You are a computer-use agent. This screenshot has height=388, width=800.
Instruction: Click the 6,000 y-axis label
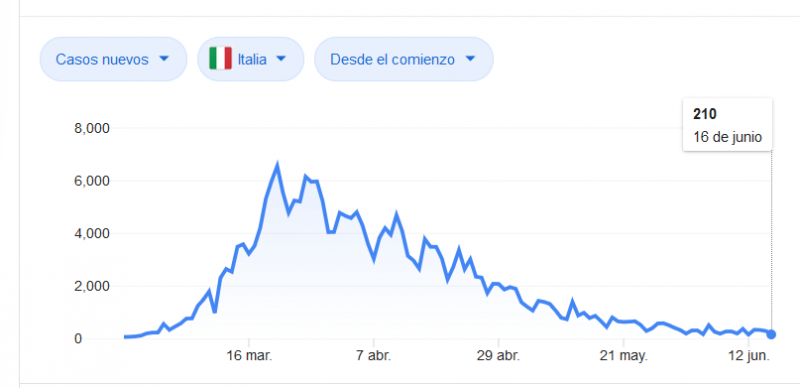(x=91, y=181)
